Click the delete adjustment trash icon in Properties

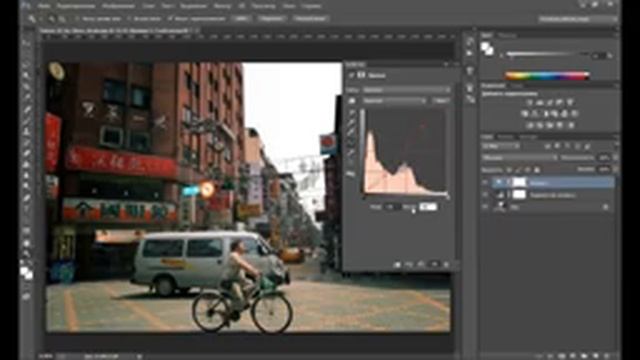pos(446,265)
